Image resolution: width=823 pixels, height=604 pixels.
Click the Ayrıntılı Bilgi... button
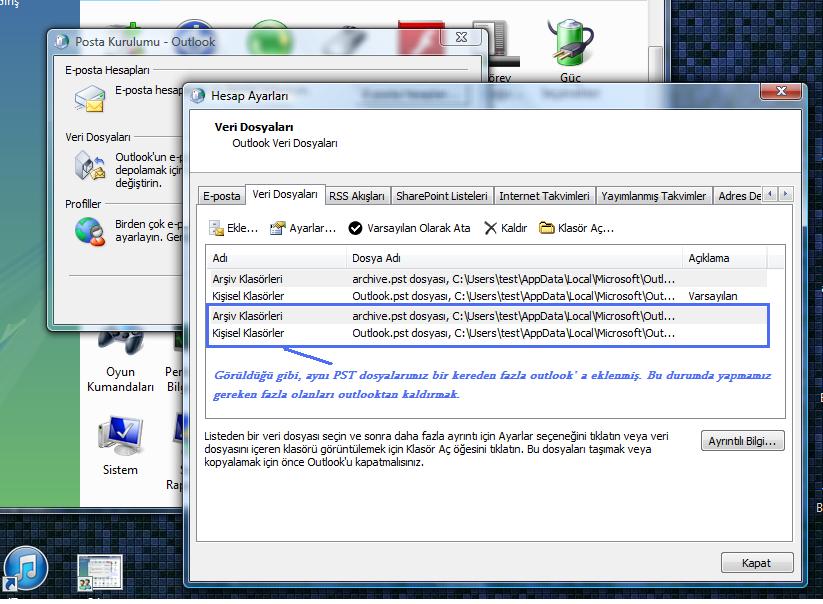pos(742,441)
